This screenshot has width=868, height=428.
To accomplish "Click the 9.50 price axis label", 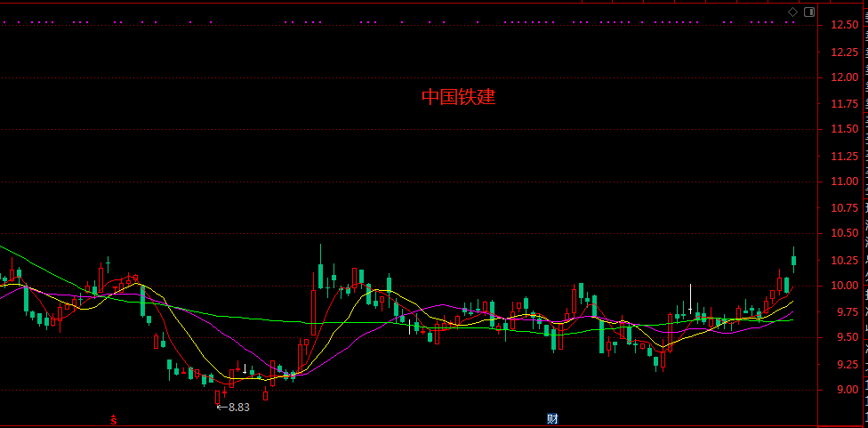I will tap(847, 338).
